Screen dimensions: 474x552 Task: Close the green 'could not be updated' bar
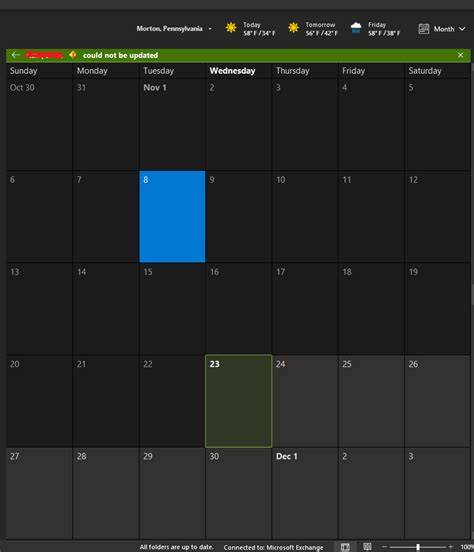[x=460, y=55]
